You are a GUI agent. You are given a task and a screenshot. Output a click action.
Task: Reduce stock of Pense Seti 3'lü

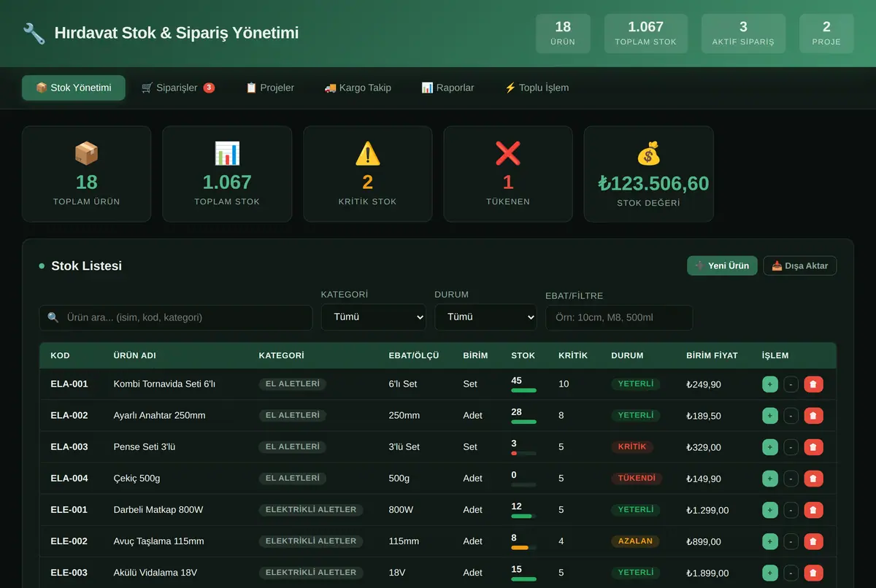[x=791, y=447]
